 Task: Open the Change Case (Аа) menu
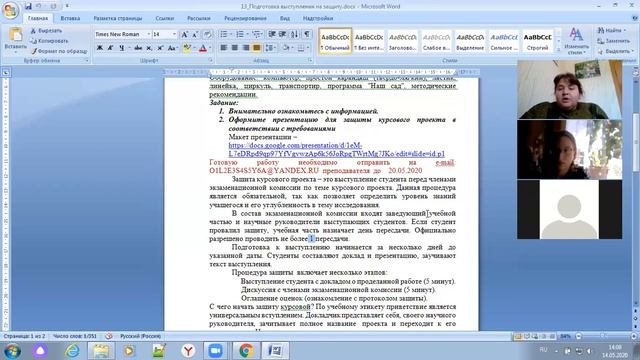[172, 48]
